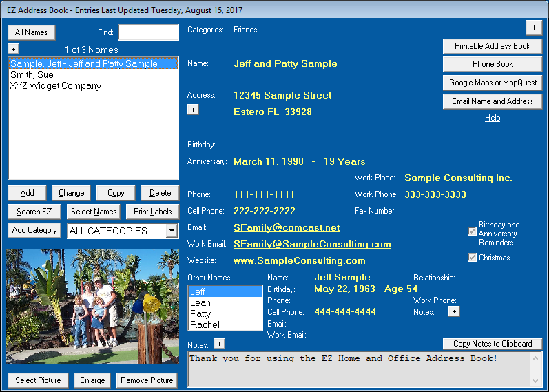Click the SFamily@comcast.net email link
549x392 pixels.
point(287,228)
